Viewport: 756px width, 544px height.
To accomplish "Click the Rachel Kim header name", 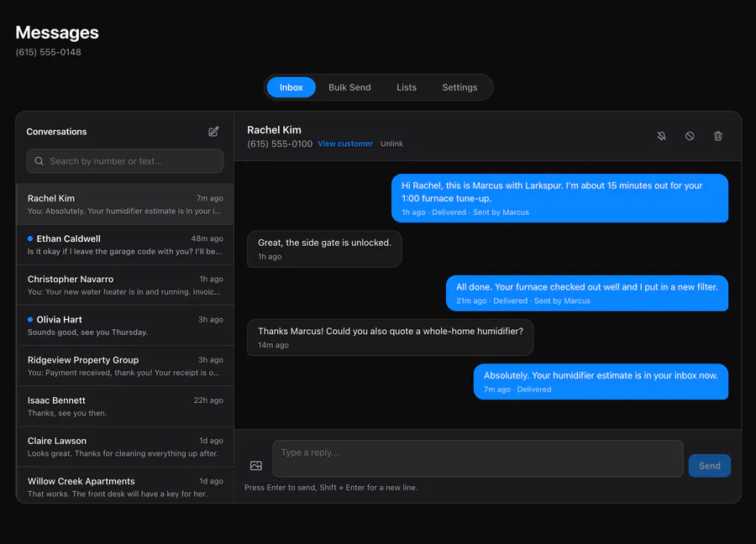I will coord(274,130).
